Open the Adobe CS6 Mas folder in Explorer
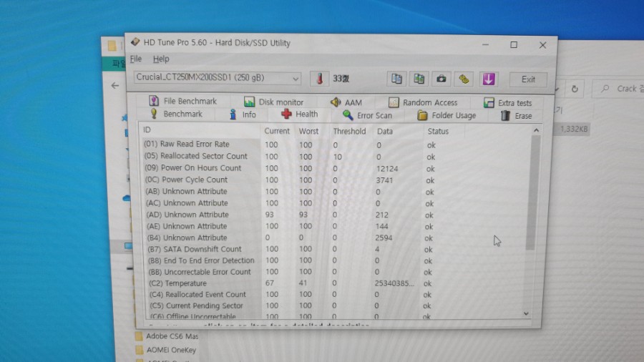Viewport: 644px width, 362px height. tap(167, 336)
